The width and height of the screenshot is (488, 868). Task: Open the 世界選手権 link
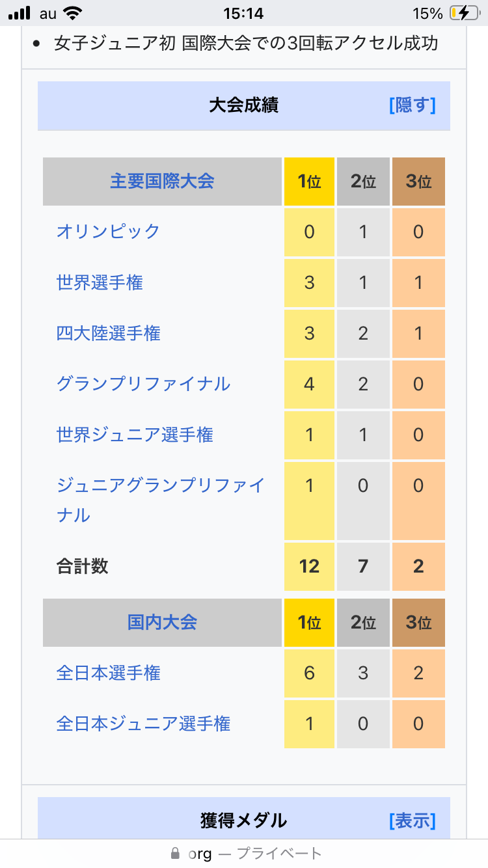coord(100,282)
